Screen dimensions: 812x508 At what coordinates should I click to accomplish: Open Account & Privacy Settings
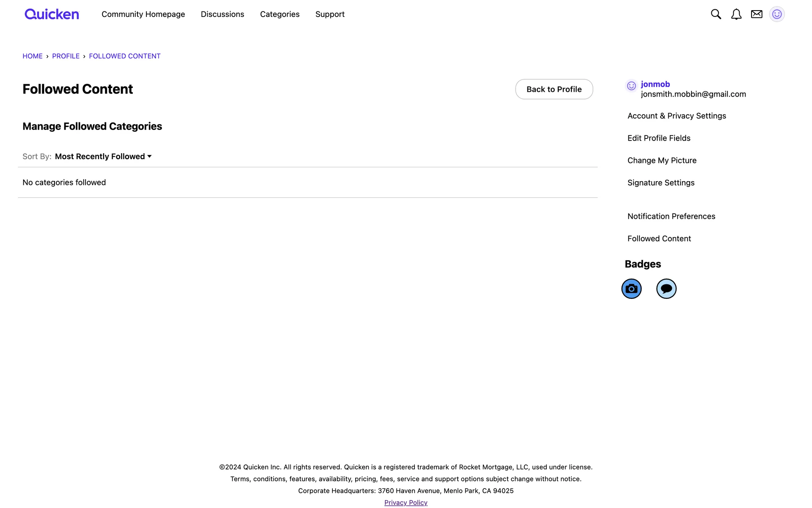tap(677, 116)
